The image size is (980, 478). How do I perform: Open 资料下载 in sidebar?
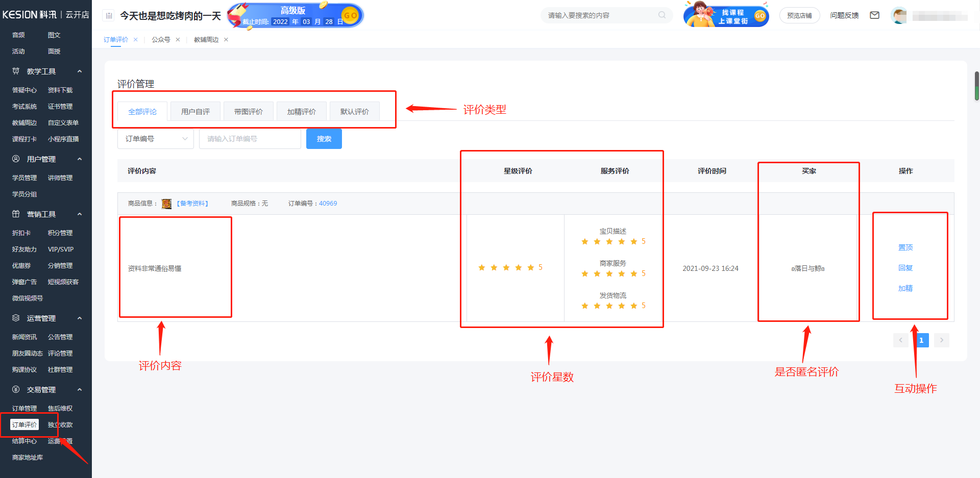coord(60,90)
